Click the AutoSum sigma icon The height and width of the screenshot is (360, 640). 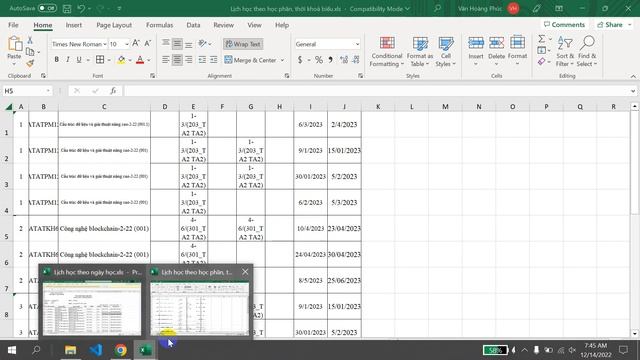pyautogui.click(x=541, y=39)
